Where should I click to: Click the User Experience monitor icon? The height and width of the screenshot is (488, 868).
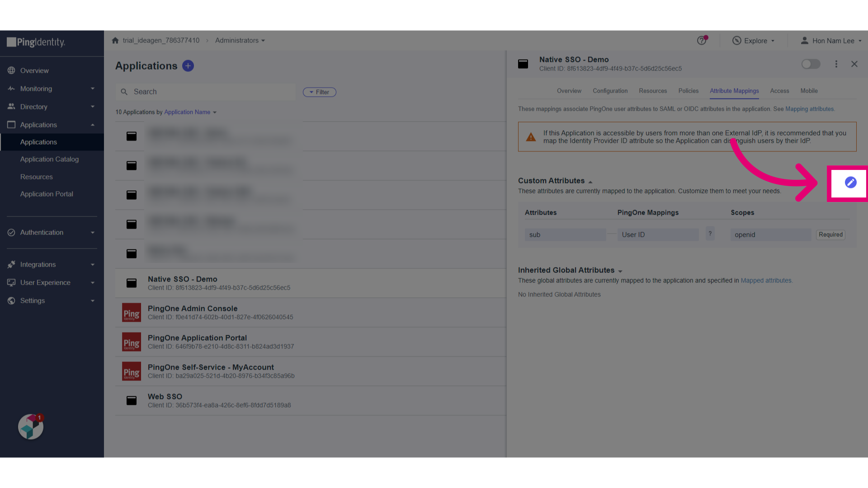pyautogui.click(x=11, y=282)
